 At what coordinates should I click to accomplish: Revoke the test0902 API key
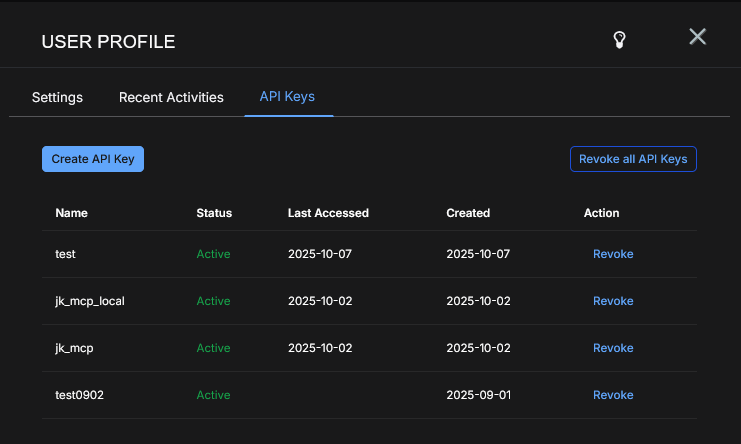(613, 395)
